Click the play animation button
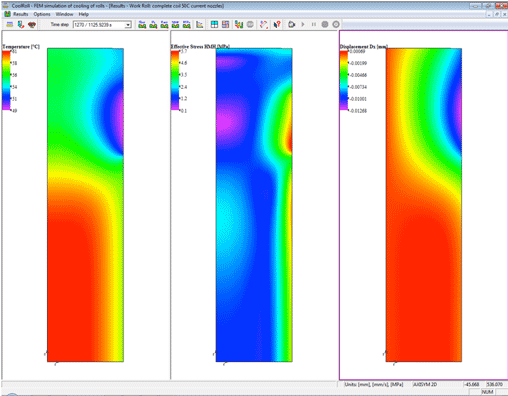 [303, 24]
